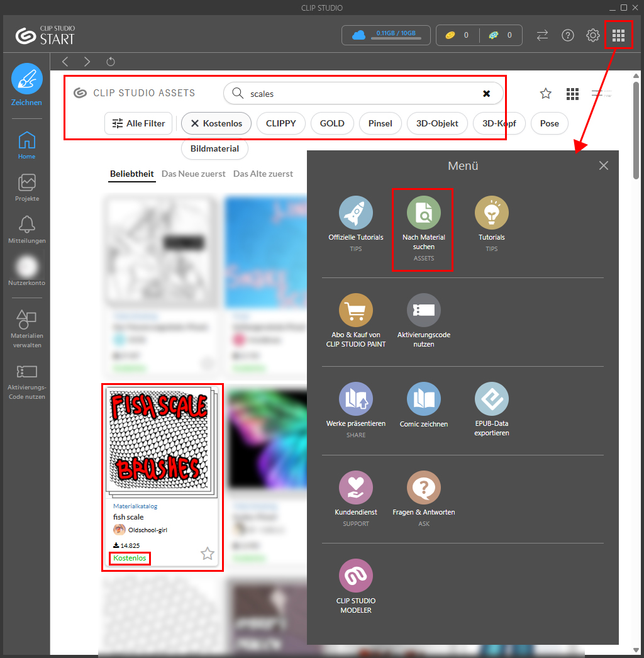
Task: Open Projekte in the sidebar
Action: [x=27, y=187]
